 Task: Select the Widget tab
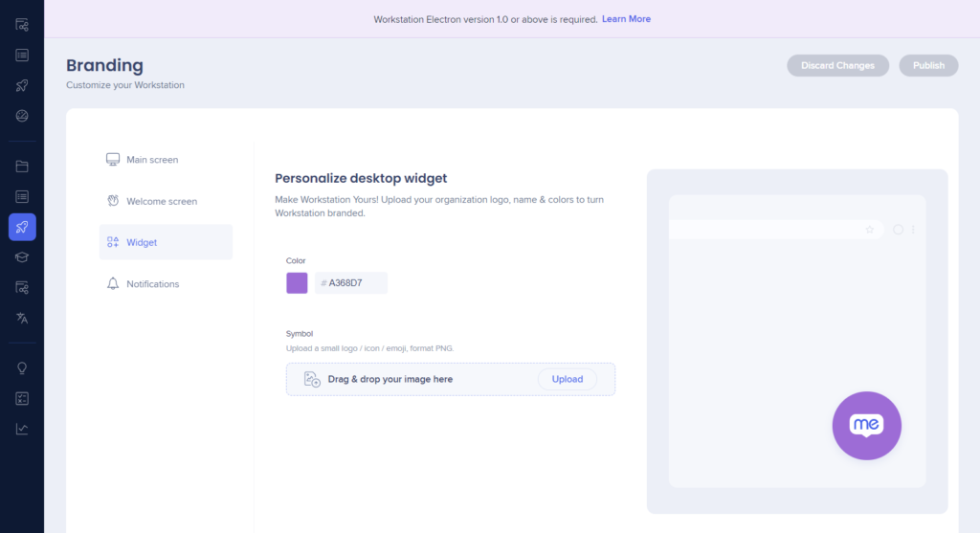click(142, 242)
